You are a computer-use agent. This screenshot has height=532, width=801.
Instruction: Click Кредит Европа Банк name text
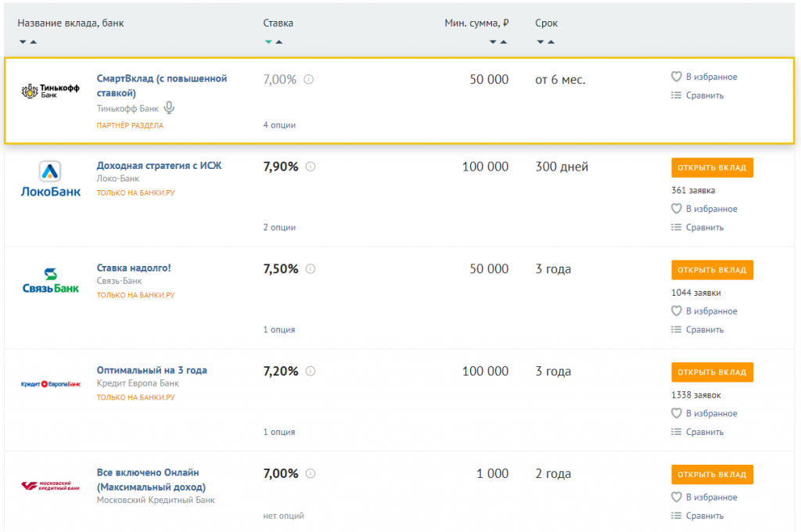click(x=138, y=383)
